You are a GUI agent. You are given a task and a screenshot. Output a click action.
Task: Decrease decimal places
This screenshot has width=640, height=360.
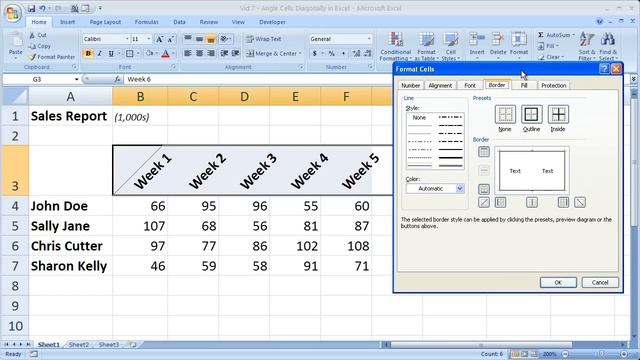click(367, 53)
